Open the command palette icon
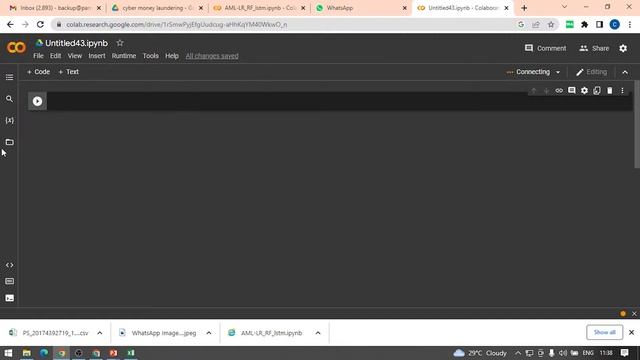Image resolution: width=640 pixels, height=360 pixels. [9, 281]
